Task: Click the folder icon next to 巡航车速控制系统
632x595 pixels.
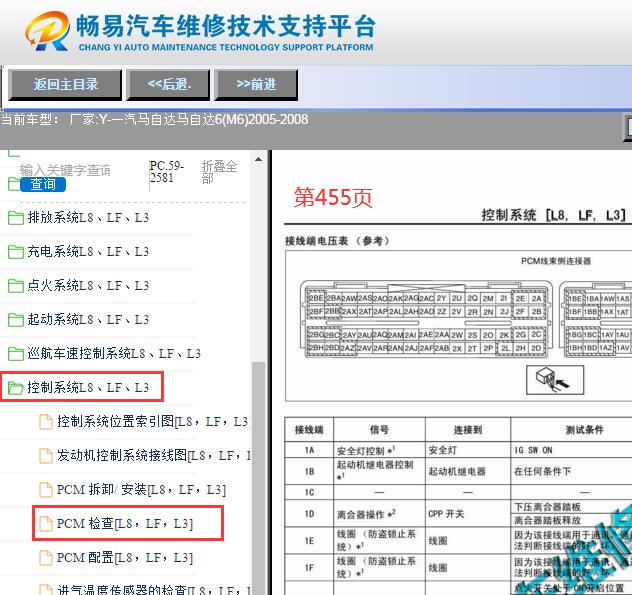Action: (x=16, y=354)
